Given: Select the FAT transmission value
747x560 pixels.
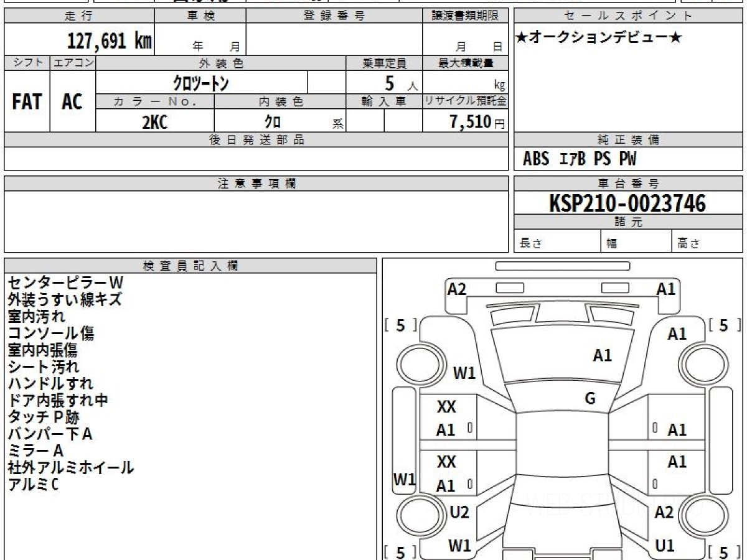Looking at the screenshot, I should pyautogui.click(x=27, y=102).
